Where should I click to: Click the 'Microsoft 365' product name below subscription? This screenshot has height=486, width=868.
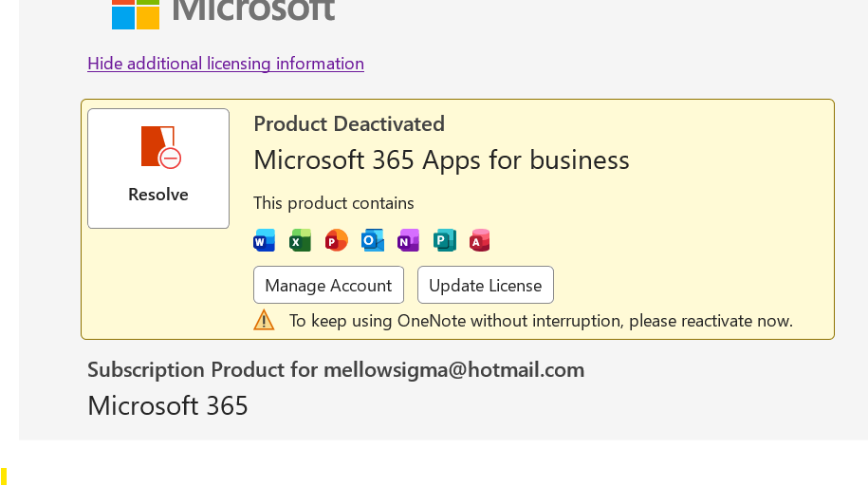[x=168, y=405]
